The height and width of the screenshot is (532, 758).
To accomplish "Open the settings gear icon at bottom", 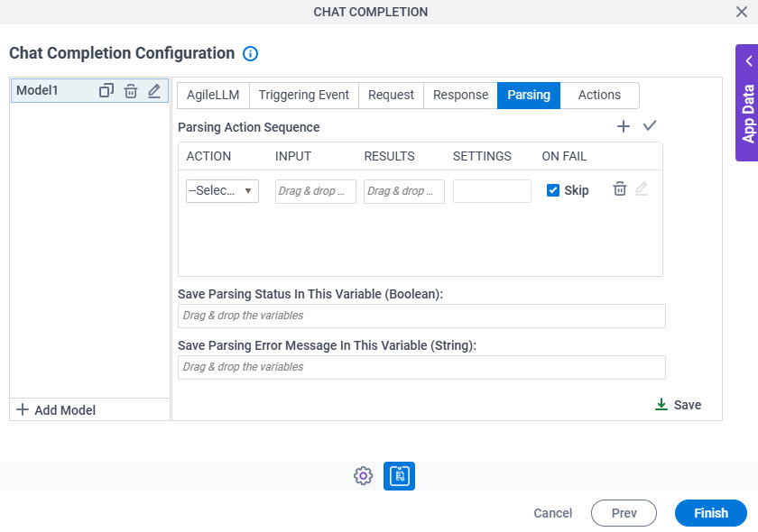I will (363, 476).
